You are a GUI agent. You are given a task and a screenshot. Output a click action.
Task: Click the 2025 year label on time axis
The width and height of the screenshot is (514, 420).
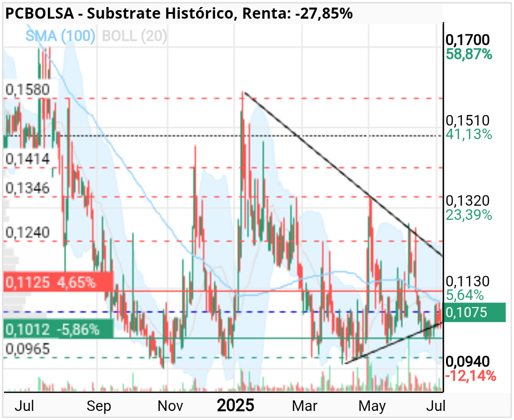click(236, 405)
